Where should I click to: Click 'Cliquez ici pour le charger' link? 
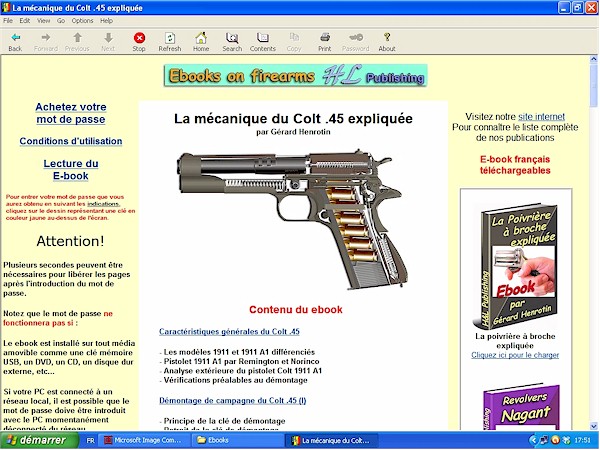point(515,355)
